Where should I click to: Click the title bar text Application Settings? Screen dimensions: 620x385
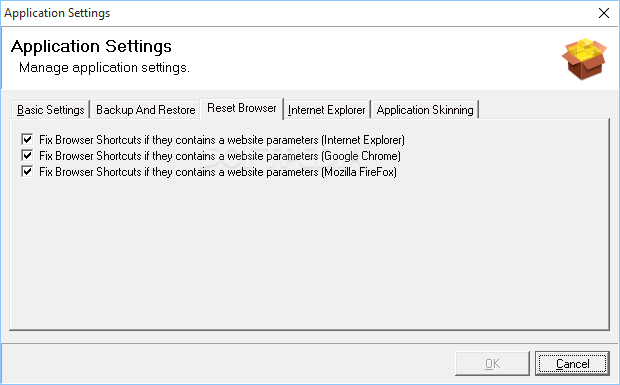click(57, 13)
